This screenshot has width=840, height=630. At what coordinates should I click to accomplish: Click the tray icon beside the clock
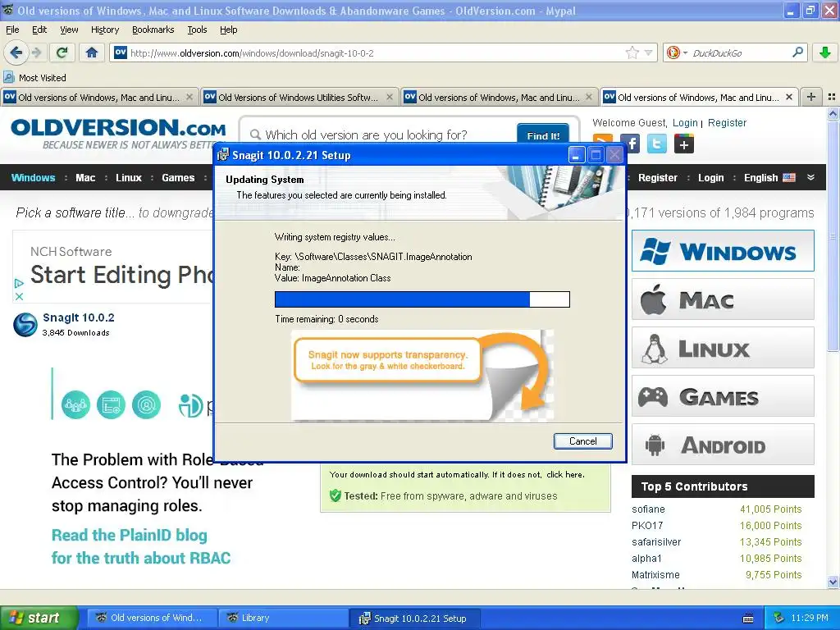coord(779,618)
